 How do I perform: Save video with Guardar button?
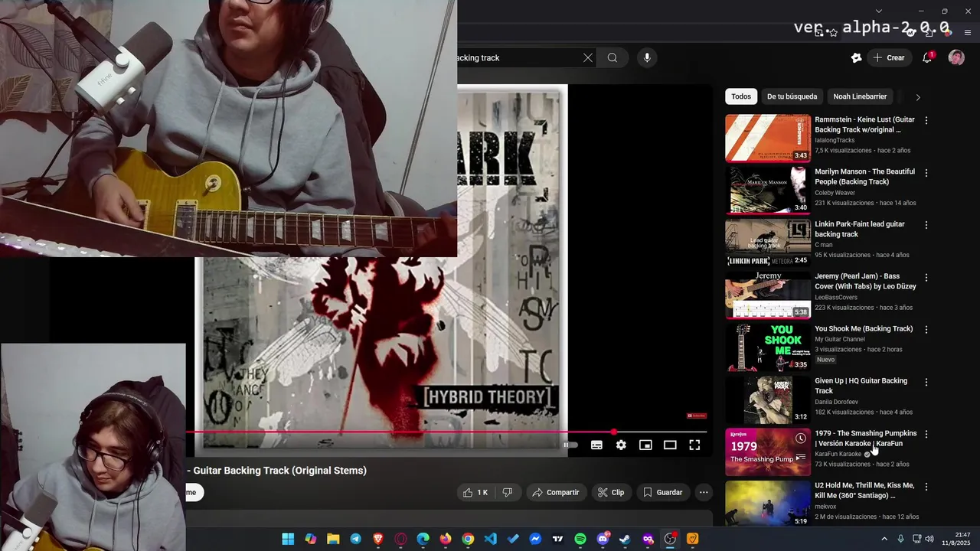tap(663, 492)
